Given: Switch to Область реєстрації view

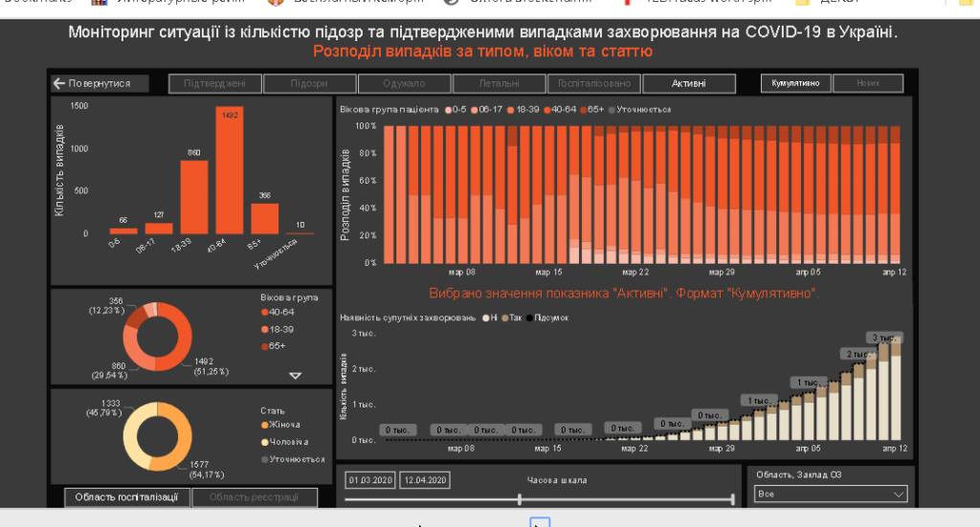Looking at the screenshot, I should pyautogui.click(x=255, y=497).
